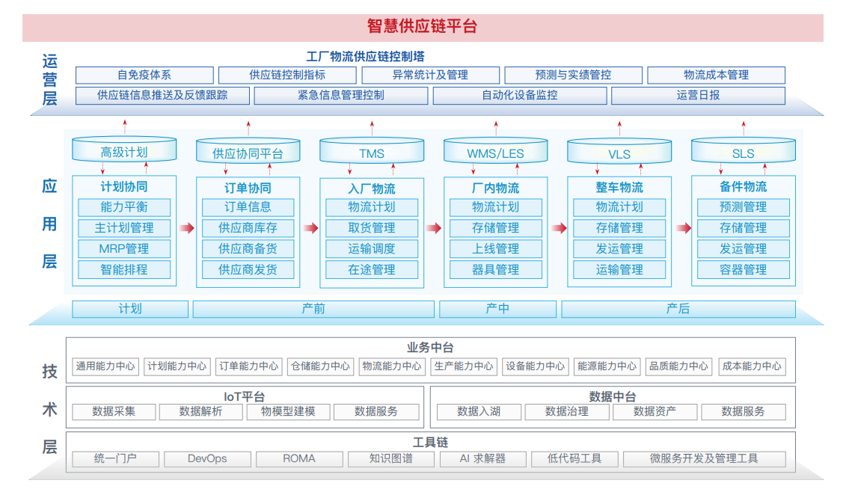The height and width of the screenshot is (504, 849).
Task: Select the 容器管理 box
Action: tap(744, 270)
